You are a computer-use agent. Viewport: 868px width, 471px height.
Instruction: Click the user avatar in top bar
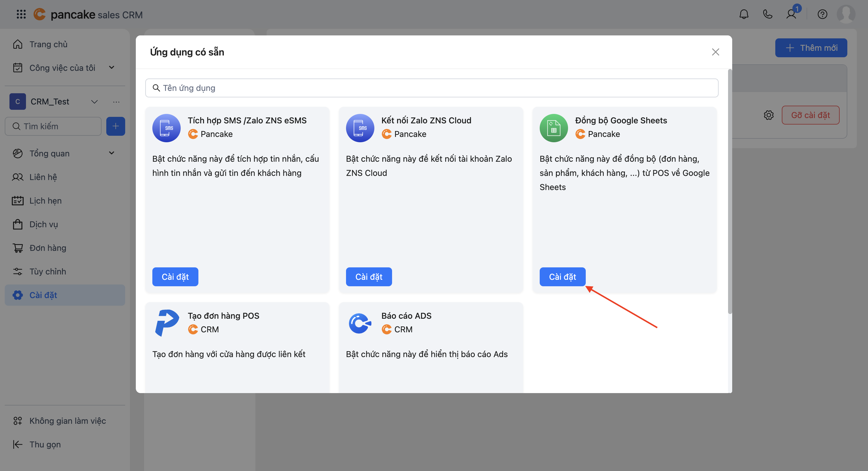846,14
